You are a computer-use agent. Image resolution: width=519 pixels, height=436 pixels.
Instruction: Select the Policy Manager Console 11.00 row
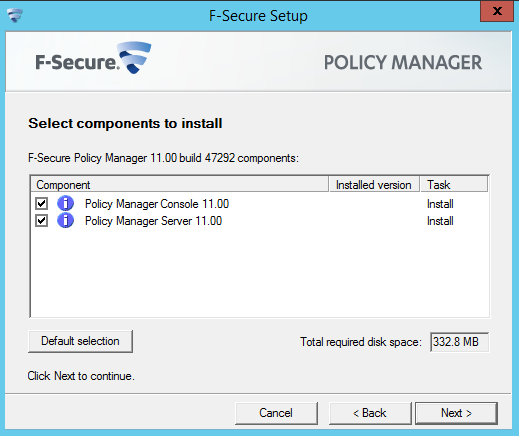coord(259,204)
